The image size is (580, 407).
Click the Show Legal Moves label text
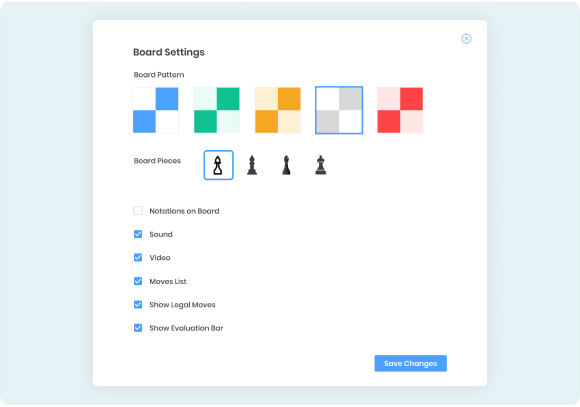[x=182, y=305]
